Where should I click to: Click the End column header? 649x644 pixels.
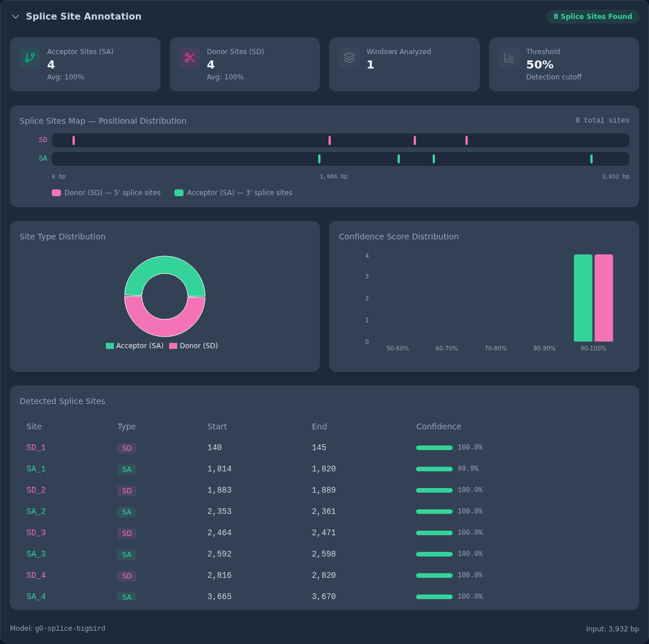pos(319,426)
